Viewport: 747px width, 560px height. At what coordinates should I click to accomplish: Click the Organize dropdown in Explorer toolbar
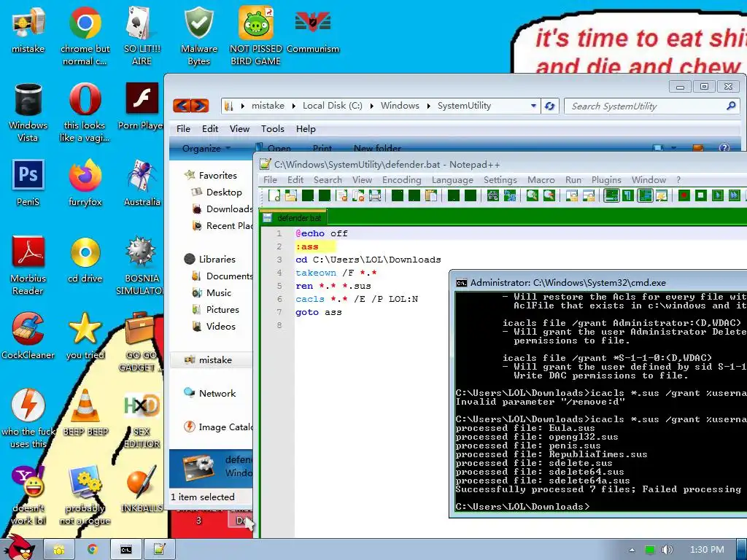pyautogui.click(x=206, y=148)
